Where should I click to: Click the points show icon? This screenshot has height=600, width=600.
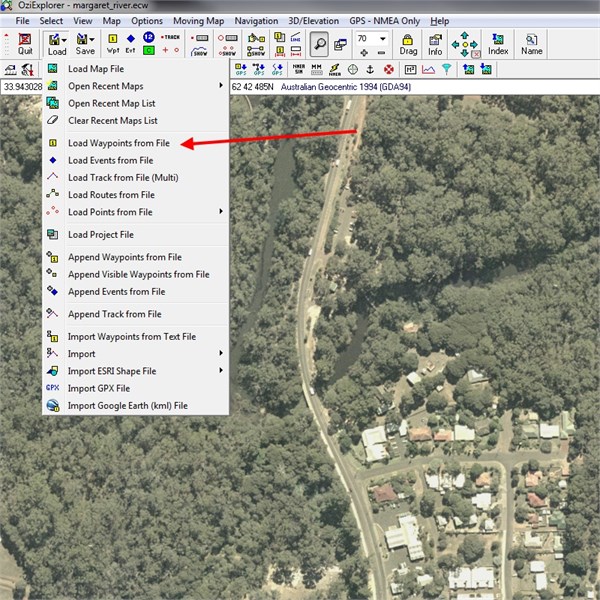tap(228, 51)
